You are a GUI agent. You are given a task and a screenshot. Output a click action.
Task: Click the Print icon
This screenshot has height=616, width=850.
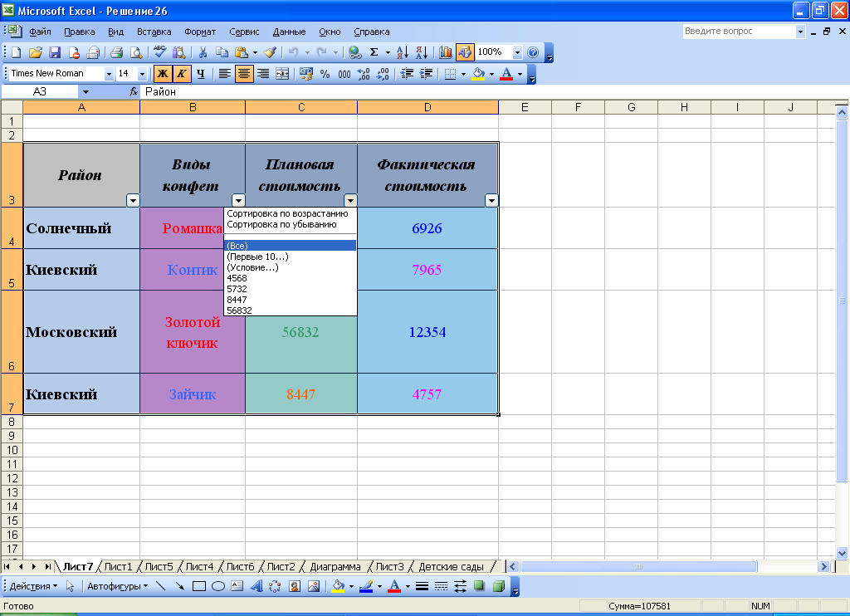pos(116,52)
